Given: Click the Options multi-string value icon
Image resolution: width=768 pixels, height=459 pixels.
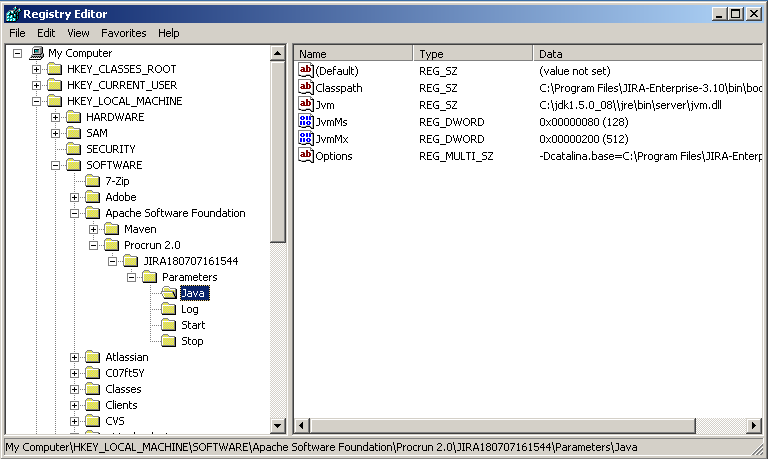Looking at the screenshot, I should point(306,156).
